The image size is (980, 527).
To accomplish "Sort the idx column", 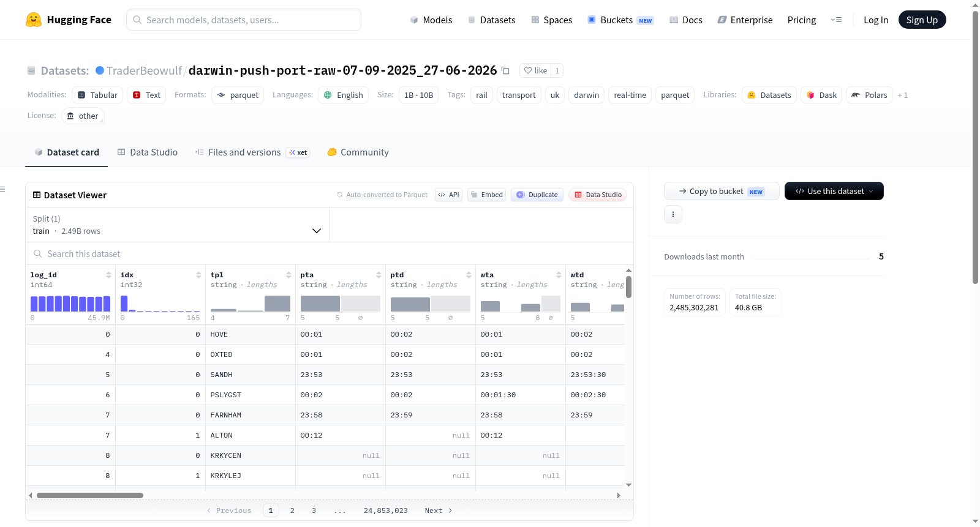I will pos(198,275).
